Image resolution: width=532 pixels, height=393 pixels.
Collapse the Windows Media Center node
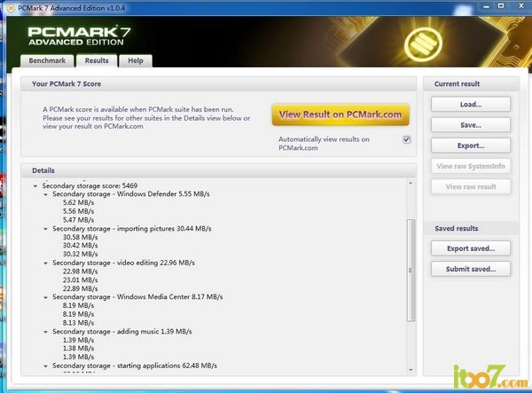(x=45, y=297)
